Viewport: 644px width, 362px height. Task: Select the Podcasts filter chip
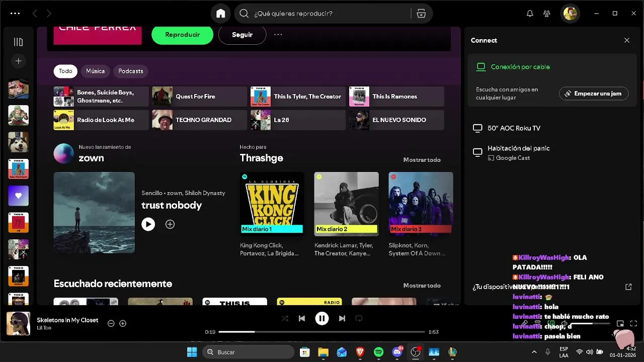[x=131, y=71]
